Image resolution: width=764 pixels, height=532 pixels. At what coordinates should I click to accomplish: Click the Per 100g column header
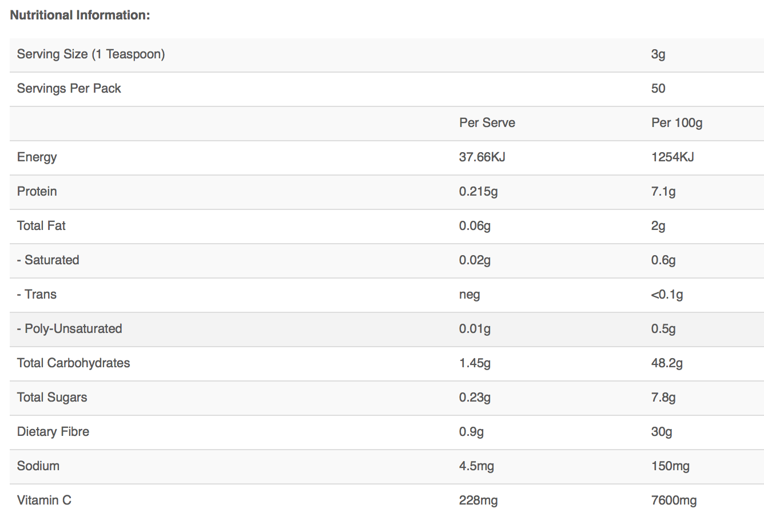677,123
